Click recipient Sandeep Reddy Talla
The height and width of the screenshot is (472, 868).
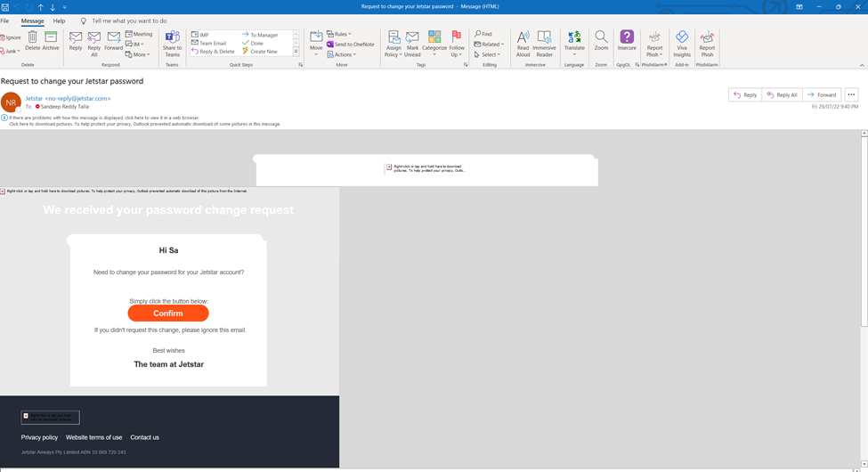click(64, 106)
